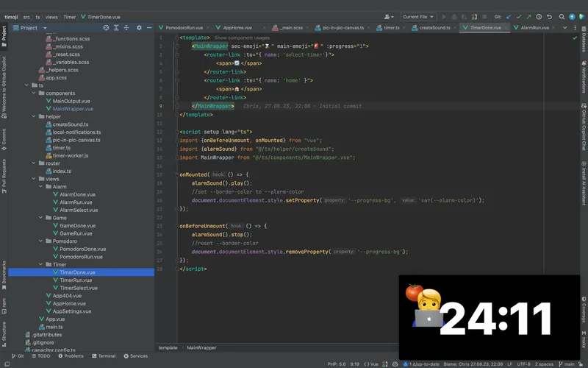Collapse the Alarm folder
The height and width of the screenshot is (368, 588).
pos(41,186)
